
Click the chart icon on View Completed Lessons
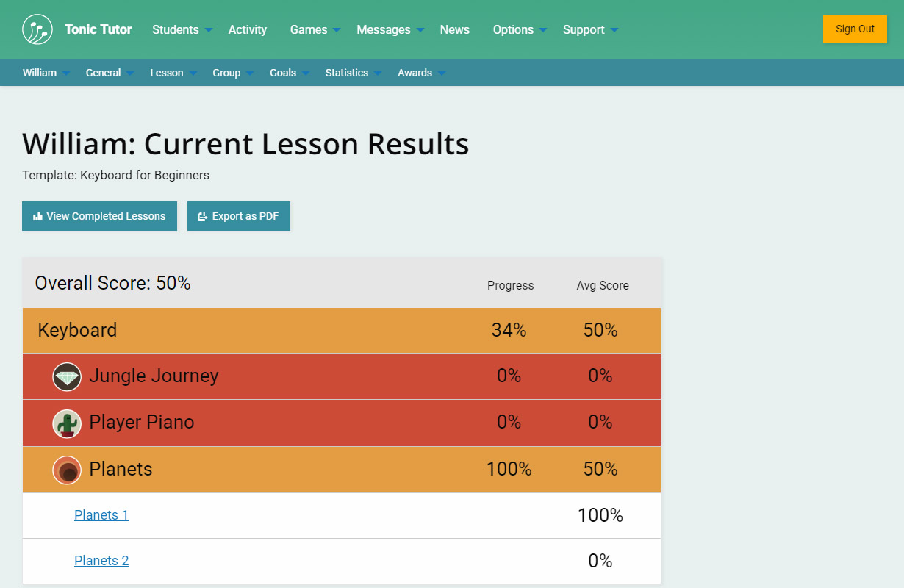37,216
